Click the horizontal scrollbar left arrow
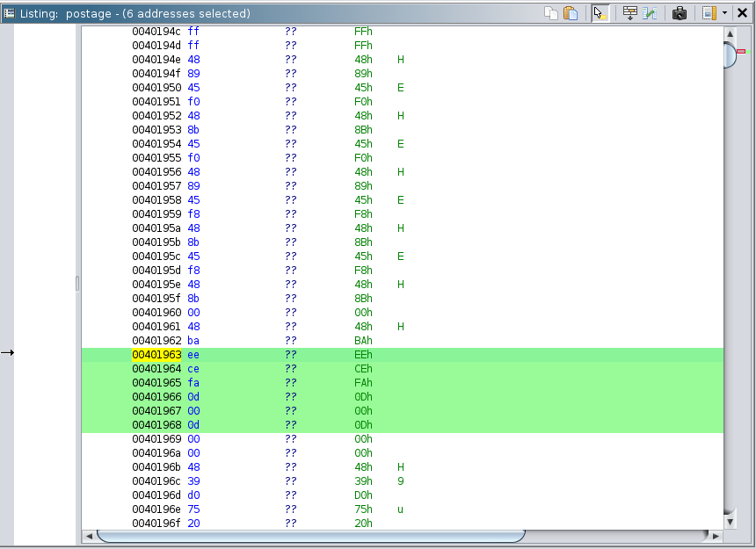 89,536
